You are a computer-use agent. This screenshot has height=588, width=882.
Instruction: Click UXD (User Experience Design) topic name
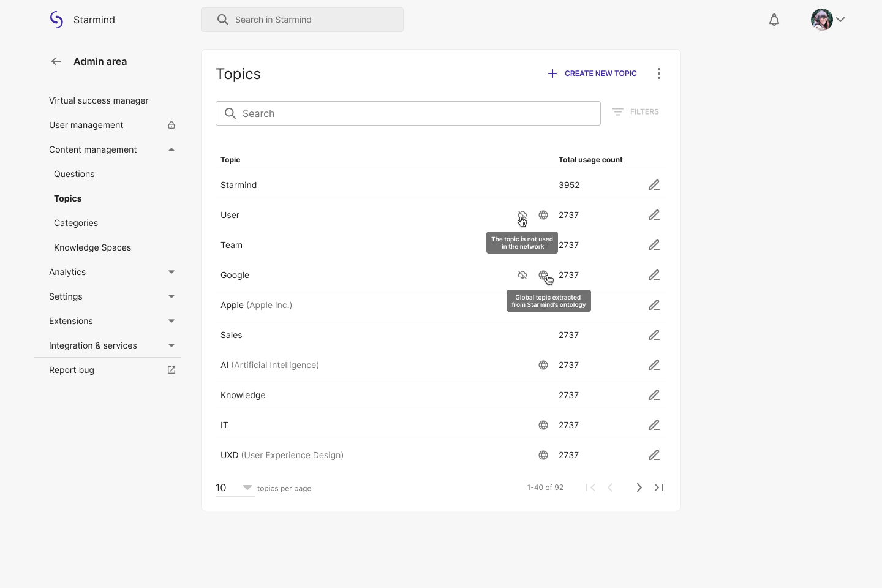pos(282,455)
